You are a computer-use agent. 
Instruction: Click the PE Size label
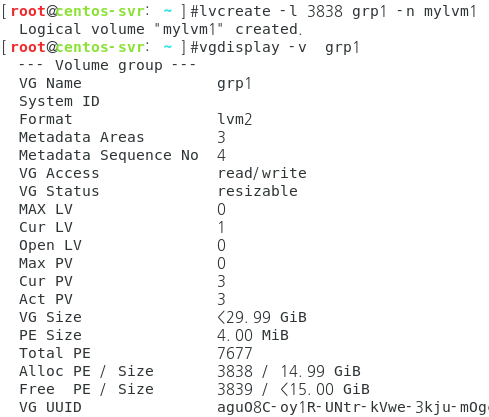50,335
